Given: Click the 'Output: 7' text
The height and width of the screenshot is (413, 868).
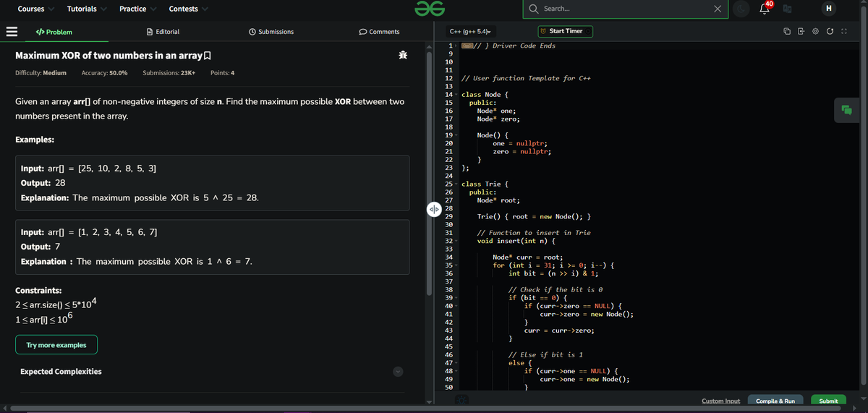Looking at the screenshot, I should pyautogui.click(x=41, y=247).
